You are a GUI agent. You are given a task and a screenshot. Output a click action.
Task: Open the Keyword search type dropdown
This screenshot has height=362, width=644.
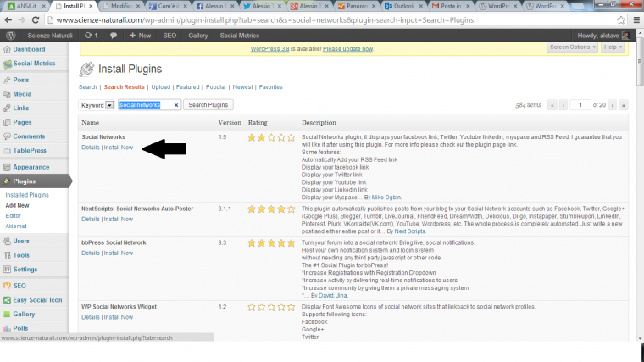[x=97, y=105]
